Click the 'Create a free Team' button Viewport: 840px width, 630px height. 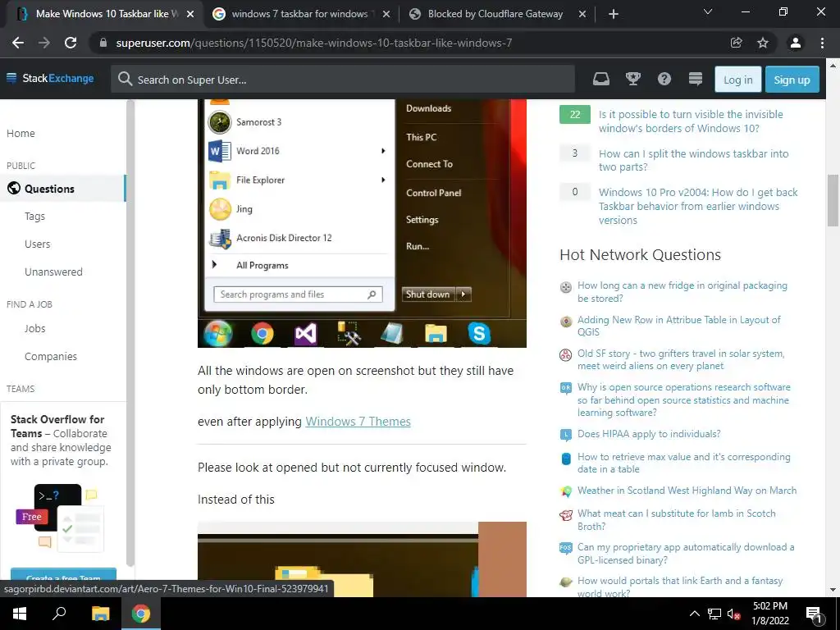pos(63,576)
